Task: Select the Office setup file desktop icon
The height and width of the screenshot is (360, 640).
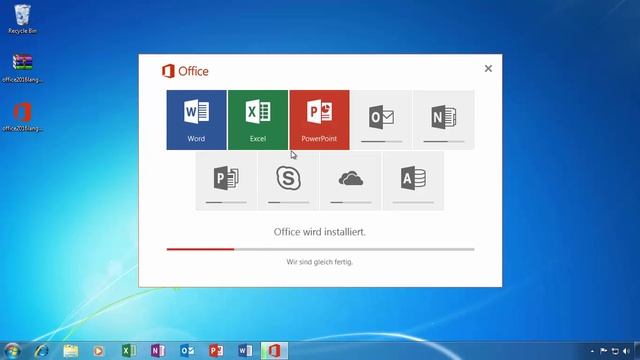Action: pos(22,117)
